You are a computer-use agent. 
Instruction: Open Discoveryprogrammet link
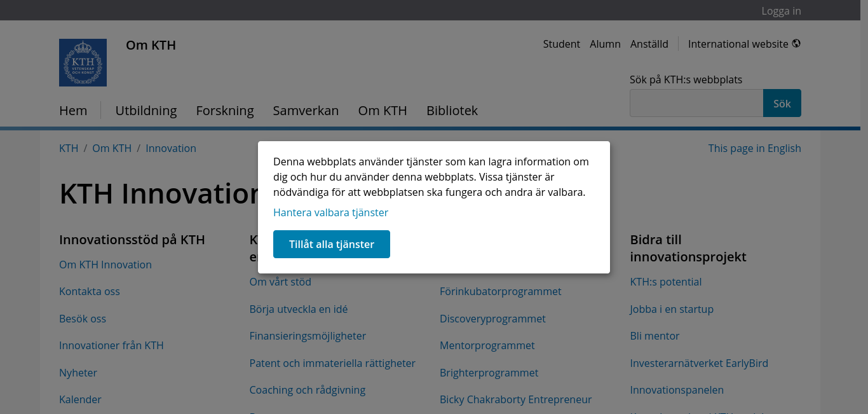[492, 319]
